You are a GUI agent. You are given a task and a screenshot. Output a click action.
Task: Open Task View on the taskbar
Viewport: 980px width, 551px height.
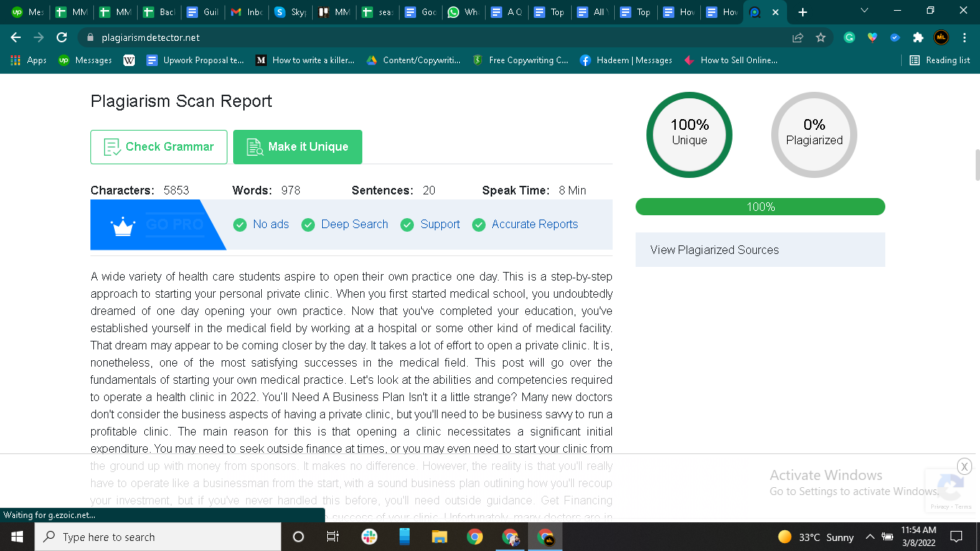click(x=333, y=537)
